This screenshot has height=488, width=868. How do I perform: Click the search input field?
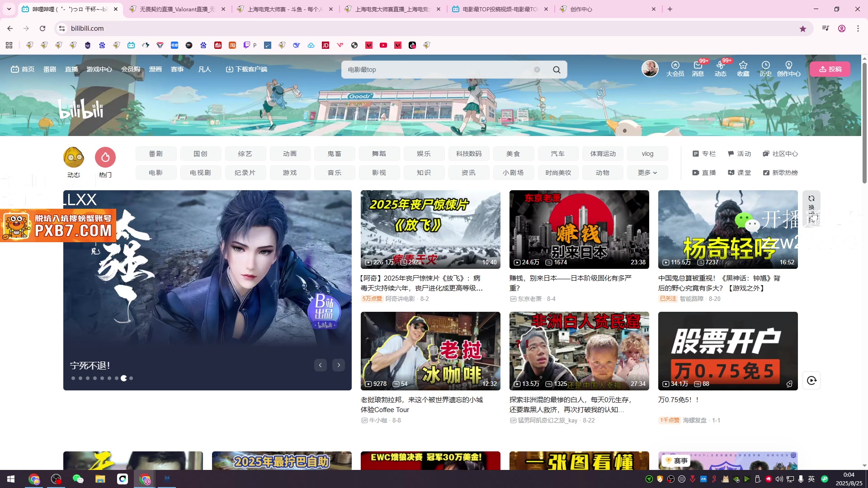[x=439, y=70]
